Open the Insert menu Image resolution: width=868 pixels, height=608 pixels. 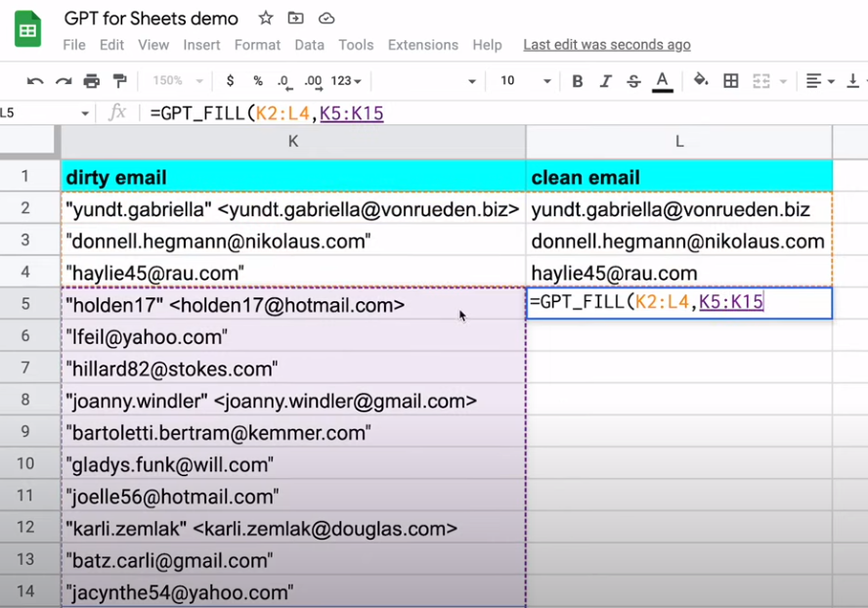point(201,45)
